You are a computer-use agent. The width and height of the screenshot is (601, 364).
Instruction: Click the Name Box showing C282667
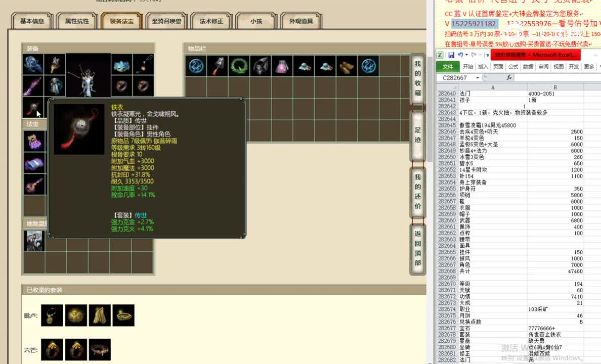coord(455,78)
